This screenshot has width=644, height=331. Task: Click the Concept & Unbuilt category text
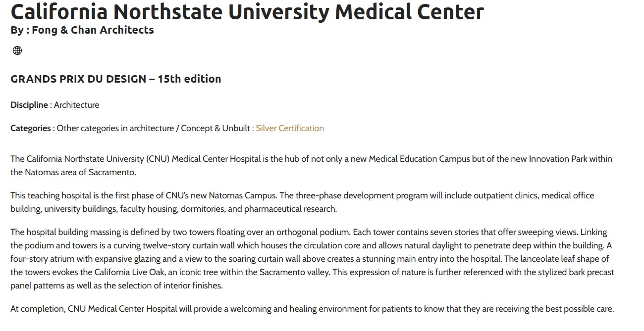click(x=215, y=128)
